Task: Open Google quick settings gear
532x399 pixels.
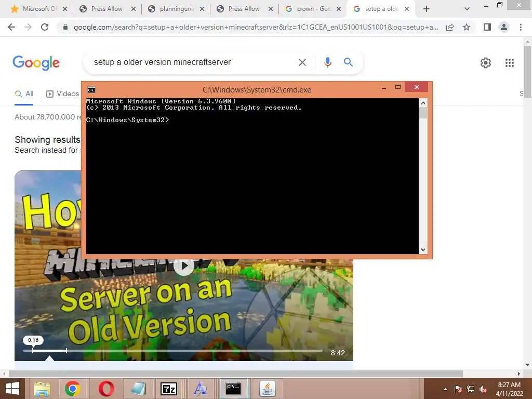Action: coord(486,63)
